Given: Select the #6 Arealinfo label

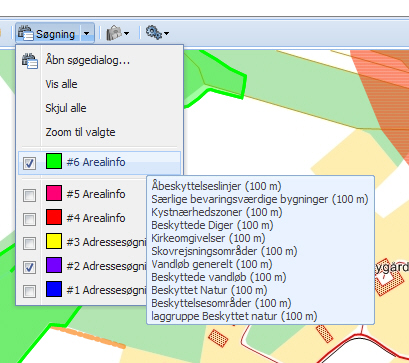Looking at the screenshot, I should pyautogui.click(x=96, y=162).
